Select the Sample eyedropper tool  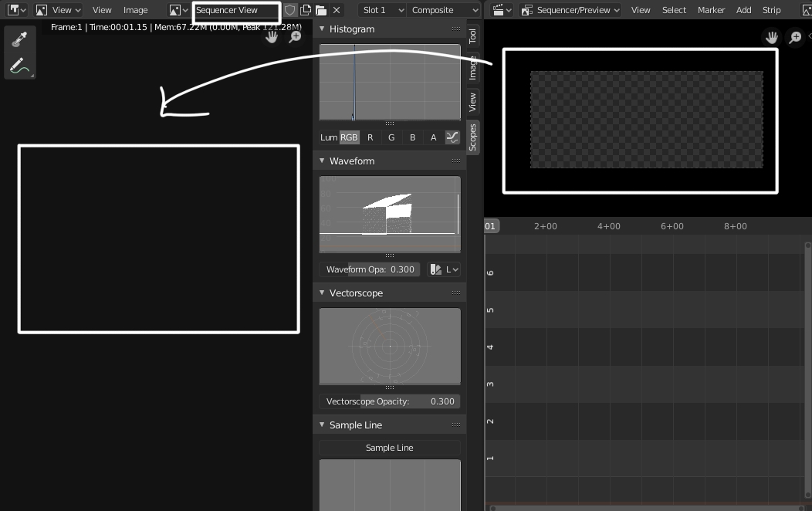(19, 39)
